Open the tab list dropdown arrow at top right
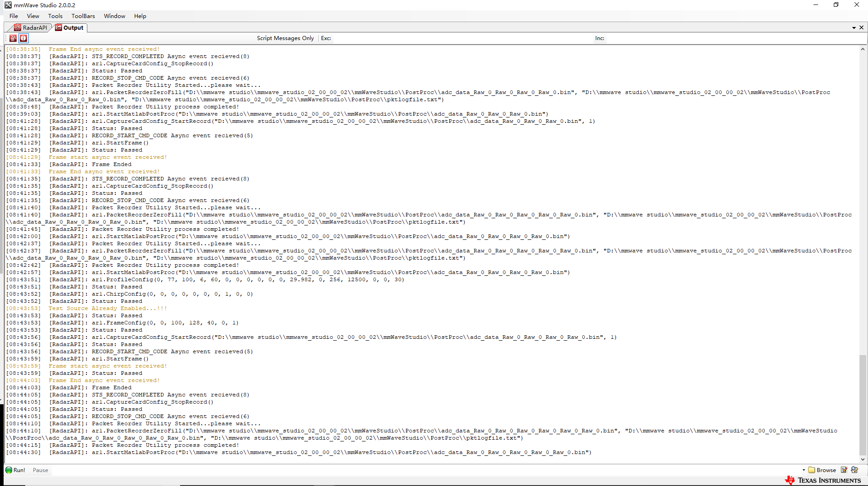The image size is (868, 486). pyautogui.click(x=854, y=28)
